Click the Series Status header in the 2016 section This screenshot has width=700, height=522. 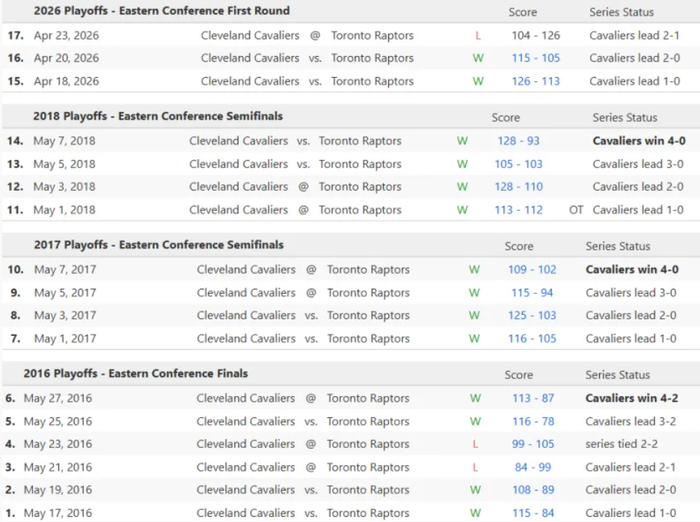[617, 375]
